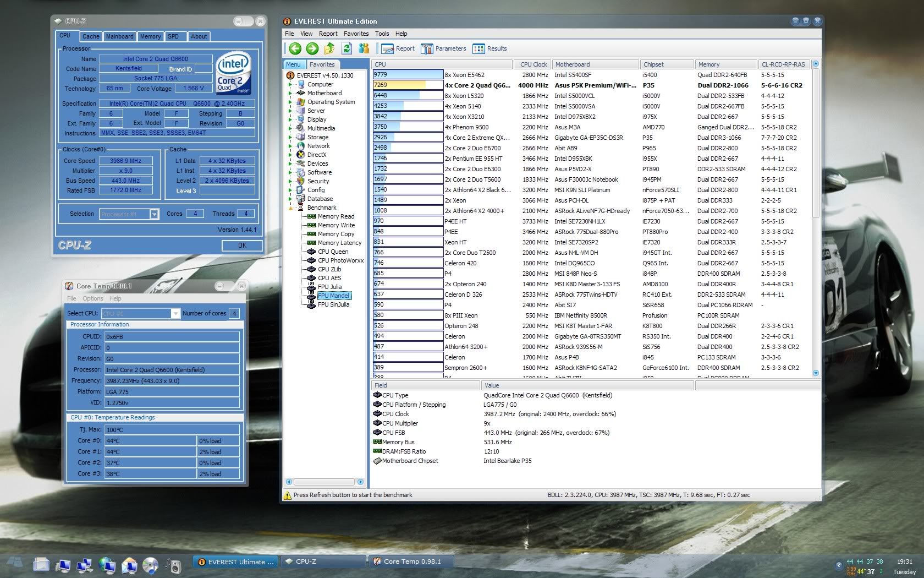
Task: Click the CPU FSB field row
Action: point(596,433)
